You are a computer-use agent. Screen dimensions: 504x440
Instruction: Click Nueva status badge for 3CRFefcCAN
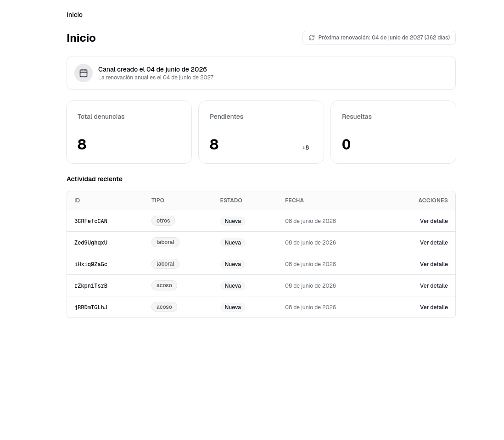pos(233,221)
